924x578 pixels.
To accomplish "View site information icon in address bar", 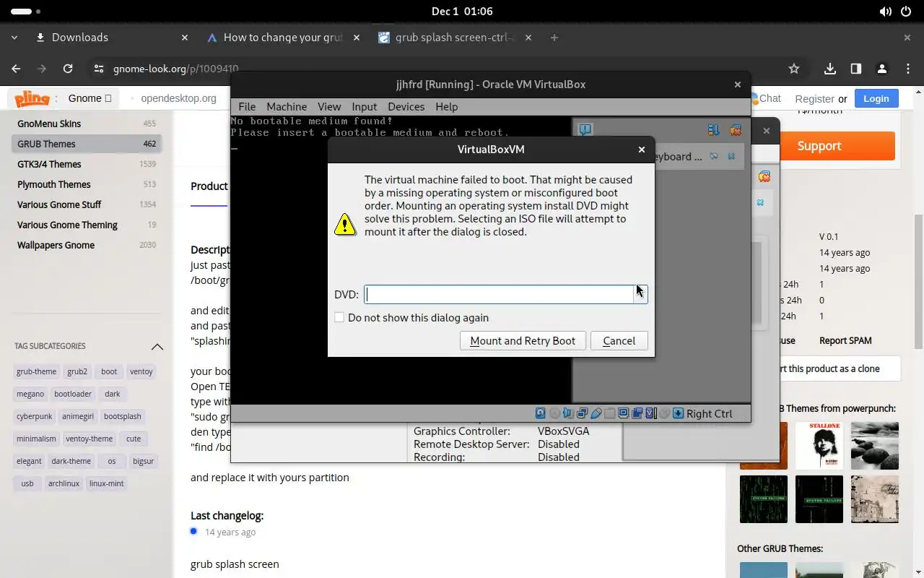I will [x=99, y=69].
